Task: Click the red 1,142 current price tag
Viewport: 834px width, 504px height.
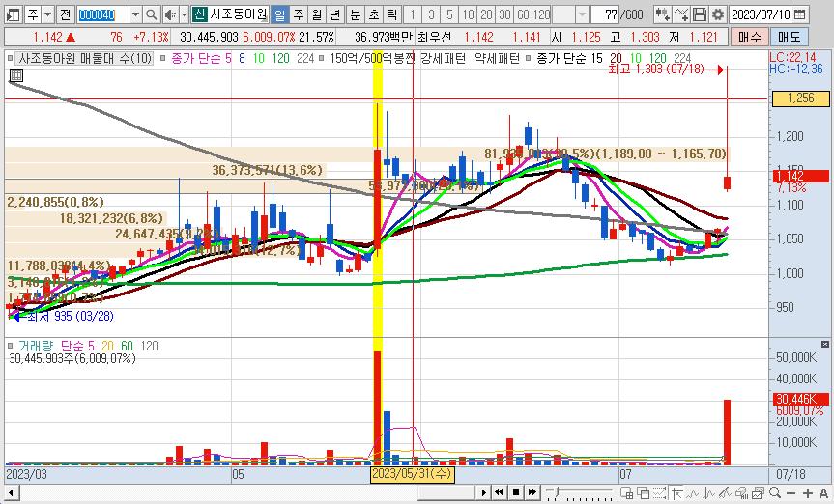Action: tap(800, 176)
